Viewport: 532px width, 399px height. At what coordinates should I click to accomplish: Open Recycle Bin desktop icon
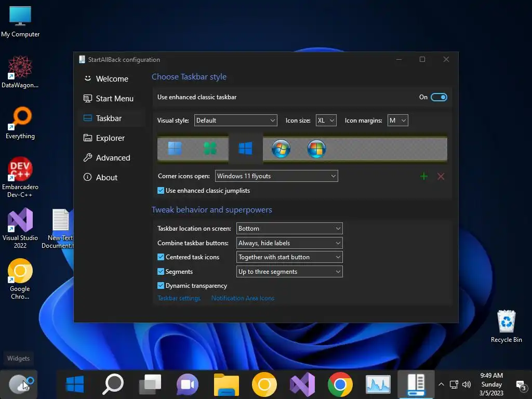click(506, 326)
